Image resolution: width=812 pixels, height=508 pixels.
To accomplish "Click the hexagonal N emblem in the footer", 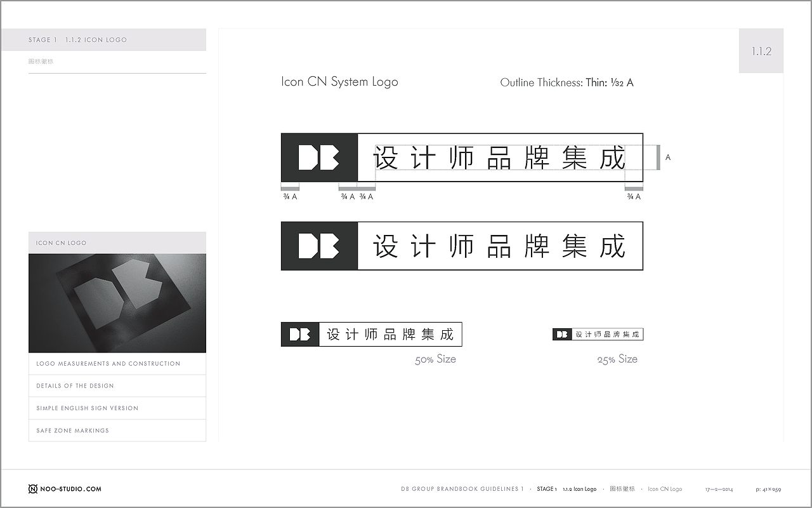I will 32,489.
